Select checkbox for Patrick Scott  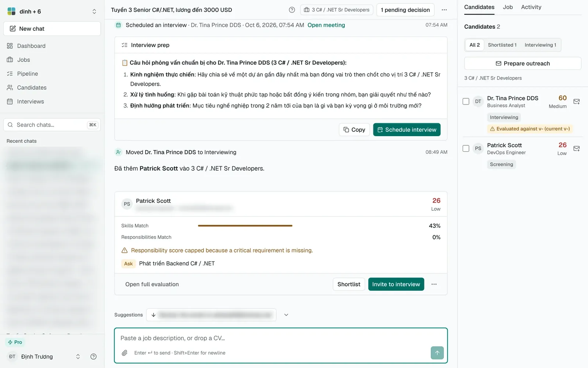(x=466, y=149)
